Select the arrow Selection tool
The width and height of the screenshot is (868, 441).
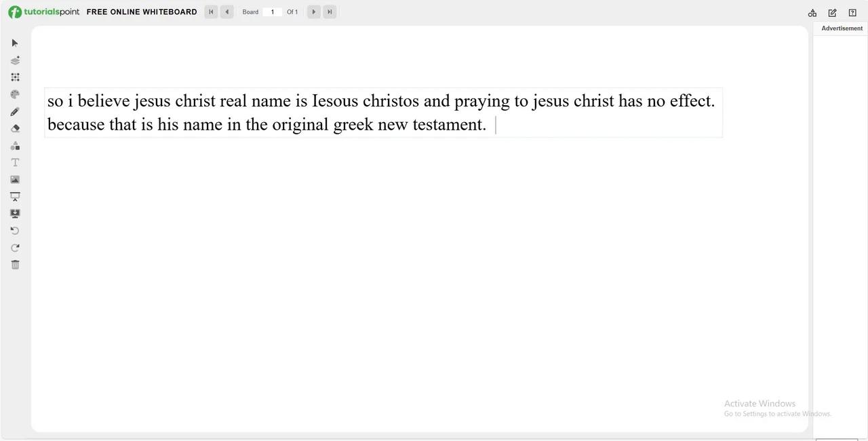click(15, 43)
